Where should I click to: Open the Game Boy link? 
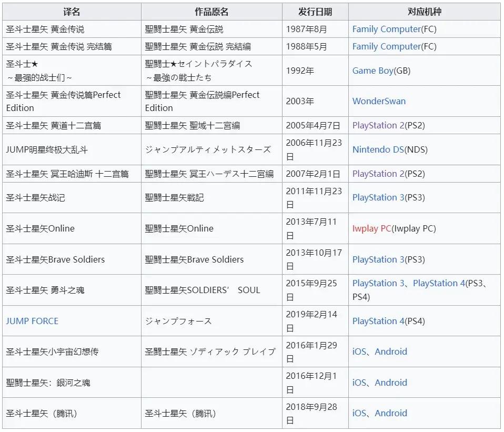(x=372, y=71)
